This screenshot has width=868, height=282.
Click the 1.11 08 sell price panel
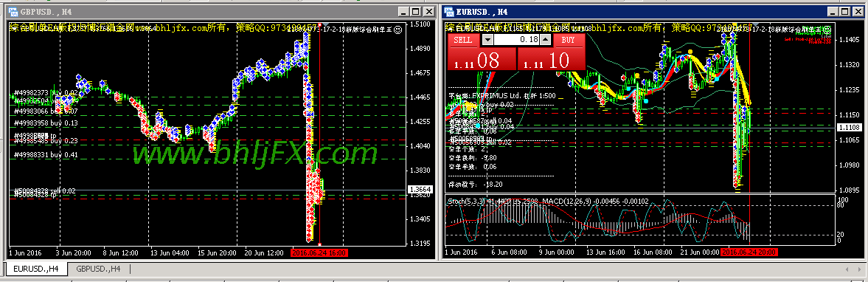[x=482, y=59]
